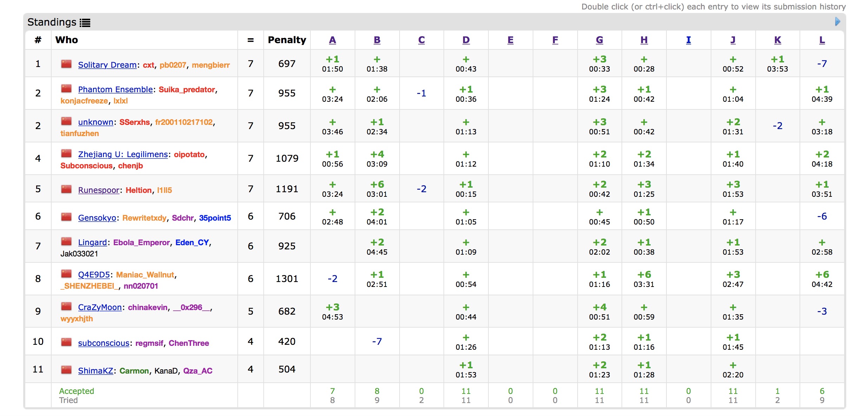
Task: Click the flag icon beside Runespoor team
Action: 66,189
